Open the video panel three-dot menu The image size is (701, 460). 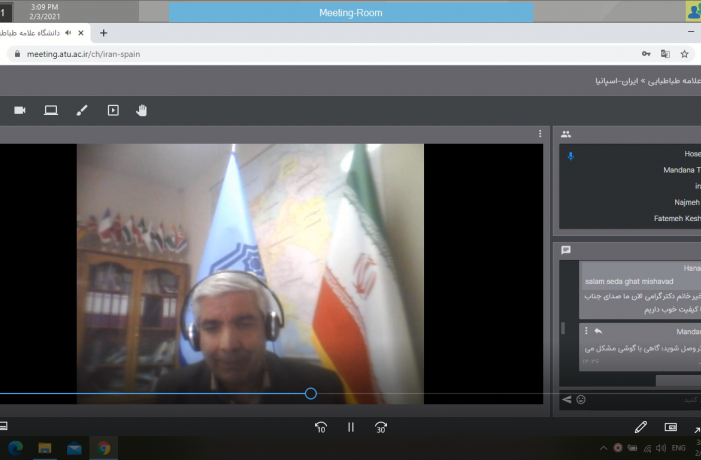[x=540, y=134]
